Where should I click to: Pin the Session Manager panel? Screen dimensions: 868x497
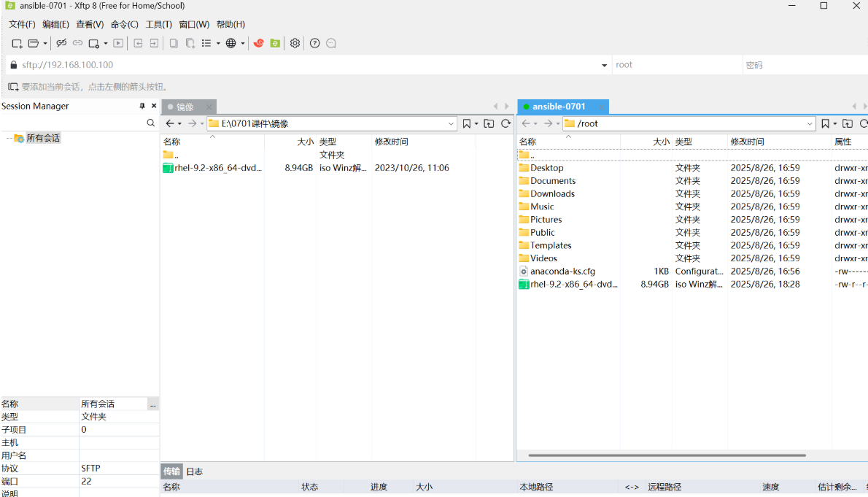point(142,106)
